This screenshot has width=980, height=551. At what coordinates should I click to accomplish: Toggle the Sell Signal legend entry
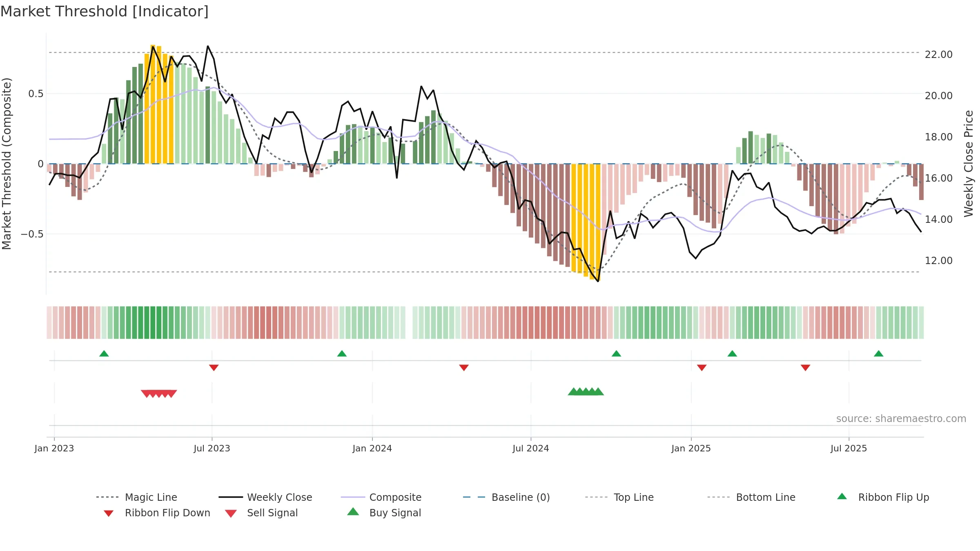click(x=261, y=513)
